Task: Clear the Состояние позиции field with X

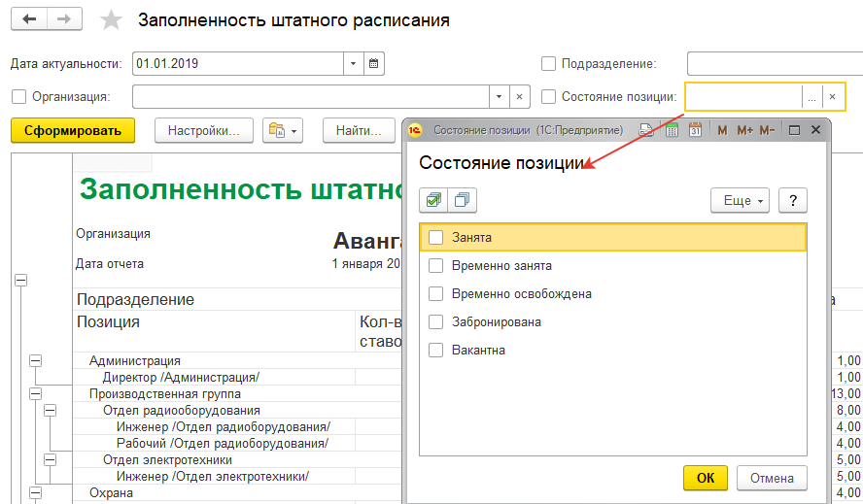Action: (x=832, y=97)
